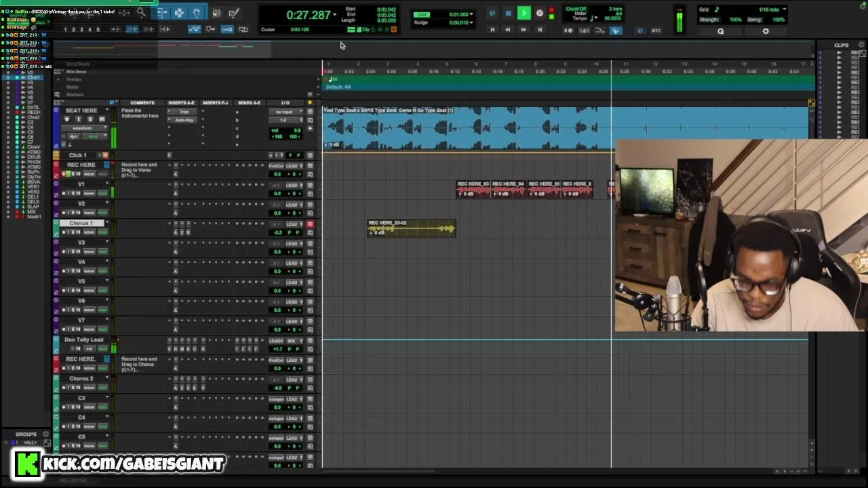Click the Swing 100% value field

coord(778,20)
